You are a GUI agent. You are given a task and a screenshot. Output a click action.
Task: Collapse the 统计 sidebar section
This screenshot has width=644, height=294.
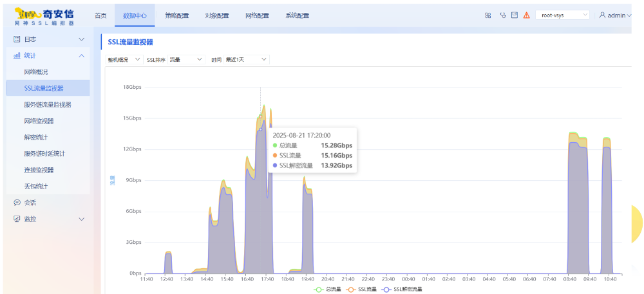click(81, 56)
